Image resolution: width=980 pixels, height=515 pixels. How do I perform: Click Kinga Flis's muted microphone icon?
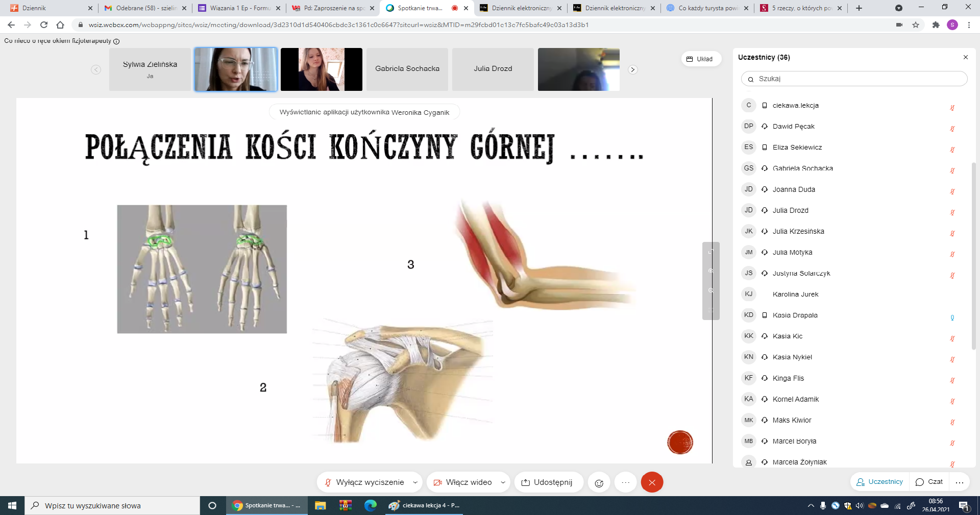tap(952, 380)
